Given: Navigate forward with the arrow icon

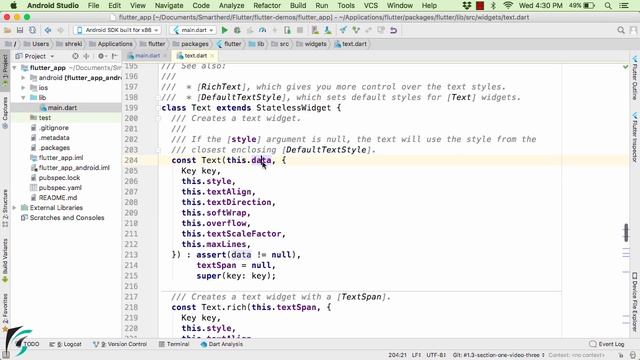Looking at the screenshot, I should click(x=60, y=30).
